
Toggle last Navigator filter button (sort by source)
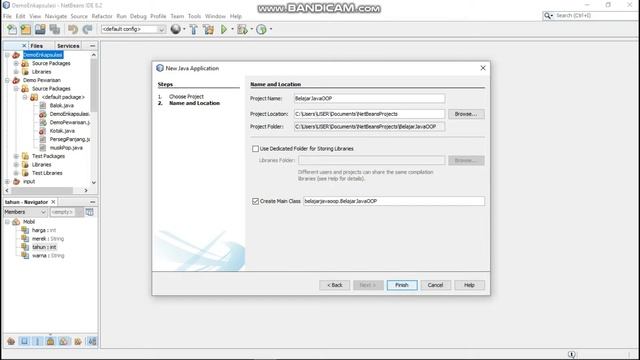coord(92,341)
